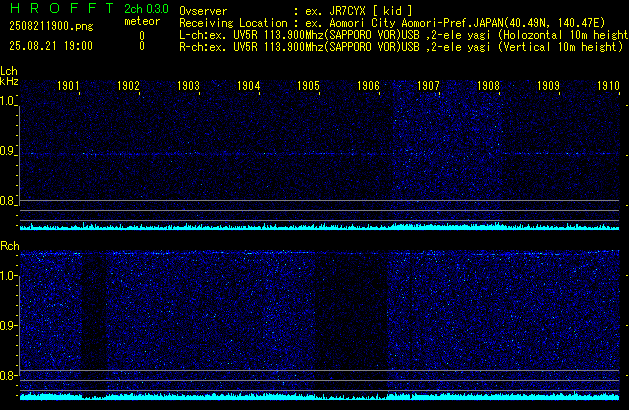
Task: Click the HROFFT program title text
Action: coord(62,8)
